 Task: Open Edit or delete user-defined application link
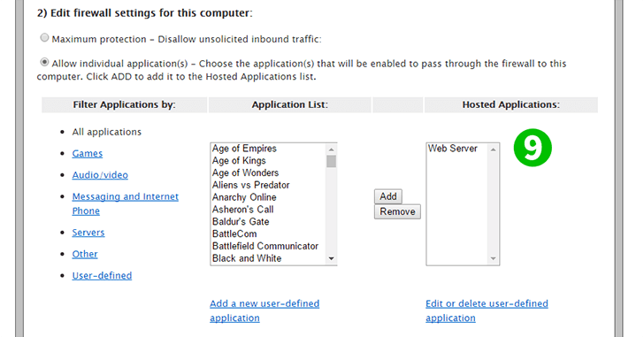coord(487,310)
